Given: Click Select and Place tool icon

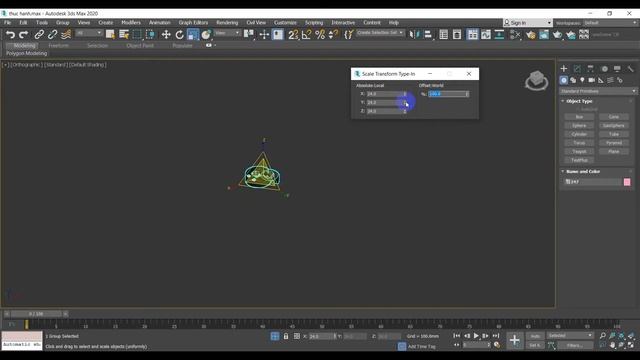Looking at the screenshot, I should click(206, 35).
